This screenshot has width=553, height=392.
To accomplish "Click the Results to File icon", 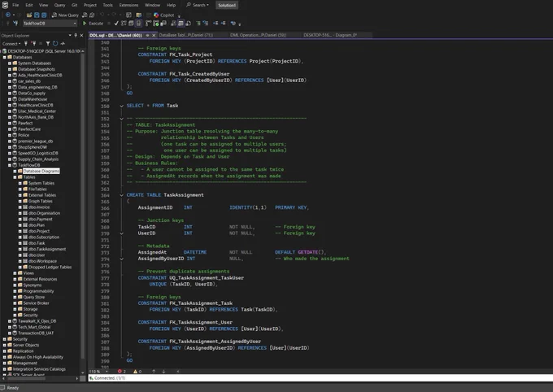I will tap(188, 24).
